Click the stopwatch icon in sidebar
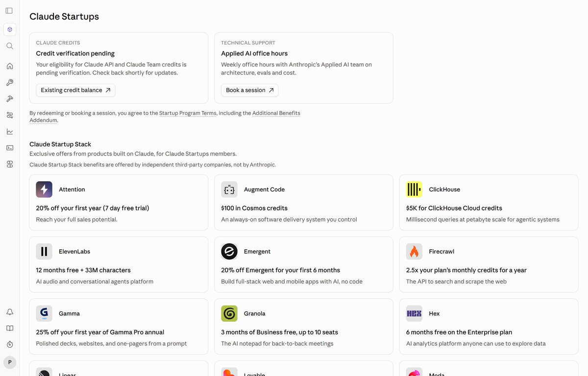Viewport: 588px width, 376px height. click(x=10, y=344)
